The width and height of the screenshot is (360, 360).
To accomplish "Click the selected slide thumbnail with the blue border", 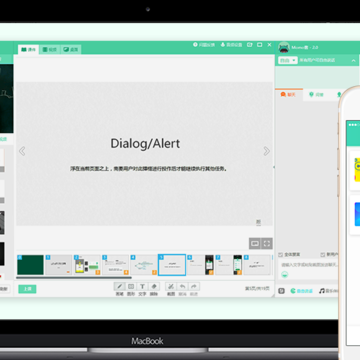I will [x=172, y=265].
